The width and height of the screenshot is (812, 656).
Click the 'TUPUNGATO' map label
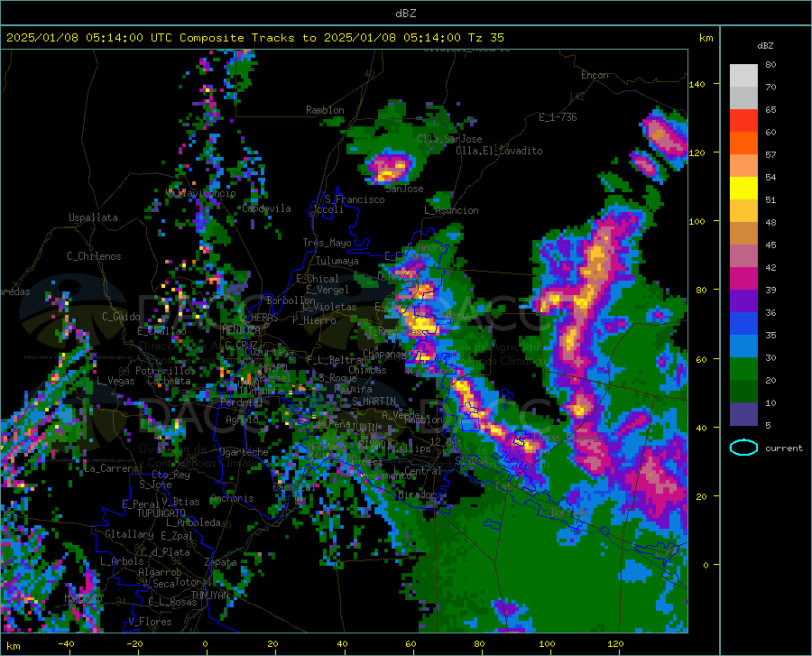(161, 513)
